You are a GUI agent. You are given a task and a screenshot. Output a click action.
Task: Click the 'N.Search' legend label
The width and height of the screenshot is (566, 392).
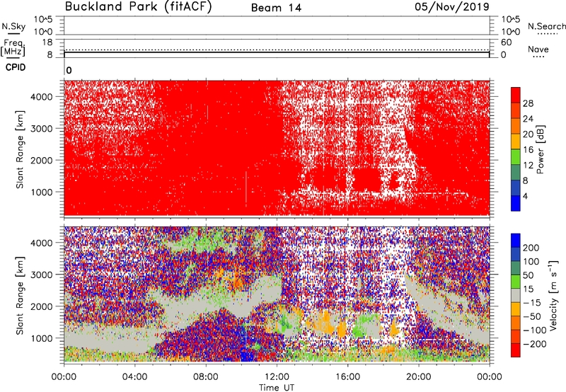tap(546, 26)
